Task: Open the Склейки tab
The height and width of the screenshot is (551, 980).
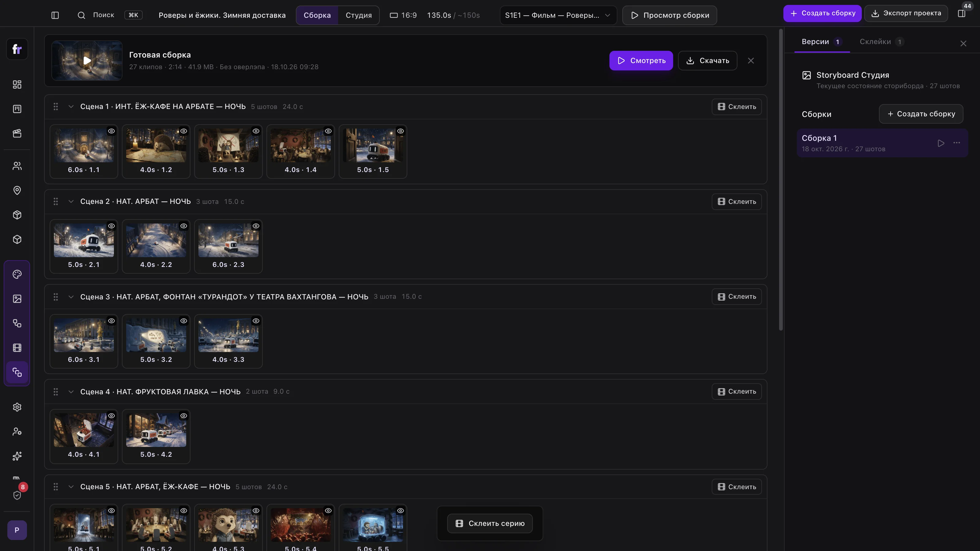Action: [x=882, y=42]
